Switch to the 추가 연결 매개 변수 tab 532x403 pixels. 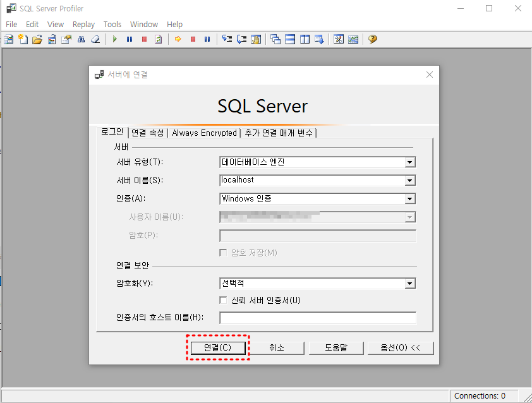coord(279,133)
